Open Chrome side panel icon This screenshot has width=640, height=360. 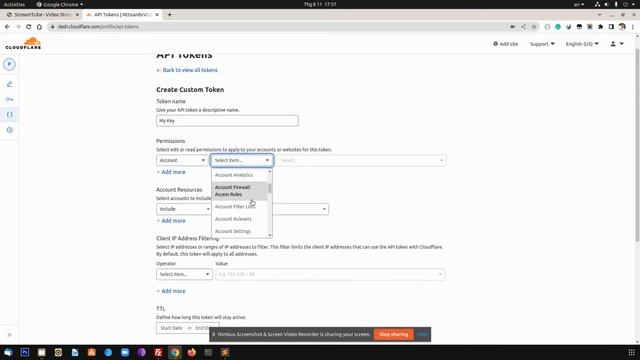611,27
